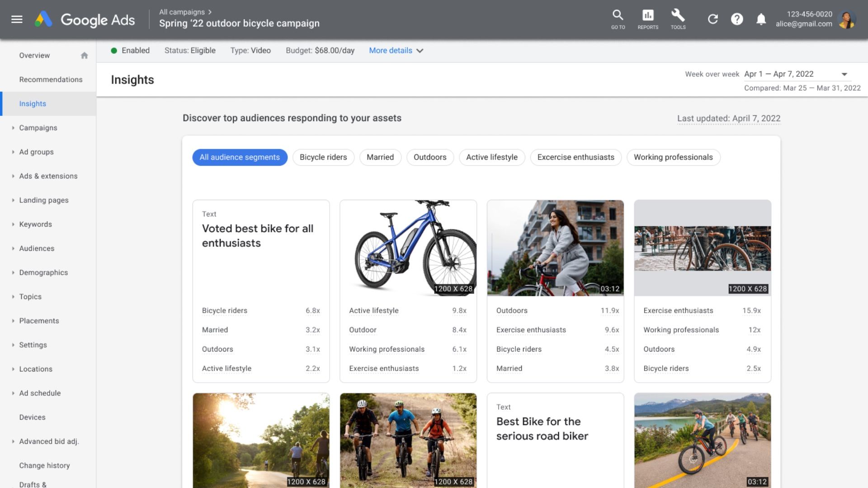Screen dimensions: 868x488
Task: Filter by the Married chip
Action: 380,157
